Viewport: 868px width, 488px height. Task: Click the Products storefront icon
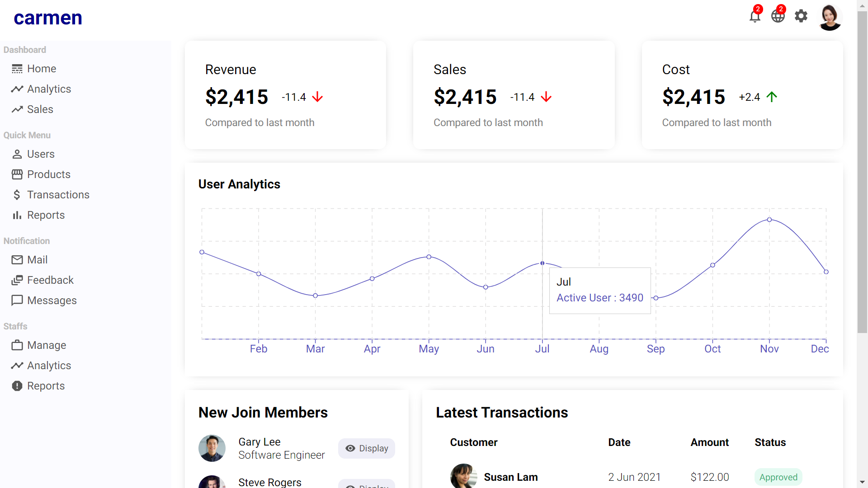pos(17,174)
